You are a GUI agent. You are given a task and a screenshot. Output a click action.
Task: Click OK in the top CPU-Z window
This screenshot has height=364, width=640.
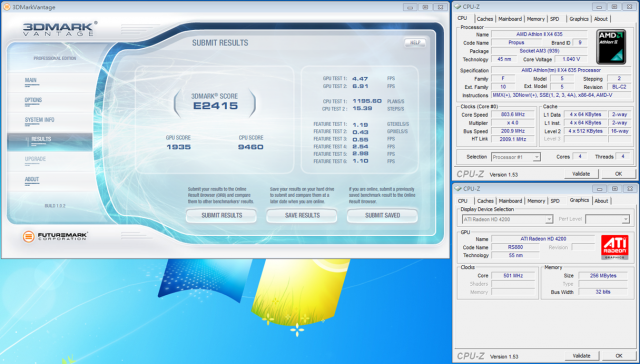point(618,174)
